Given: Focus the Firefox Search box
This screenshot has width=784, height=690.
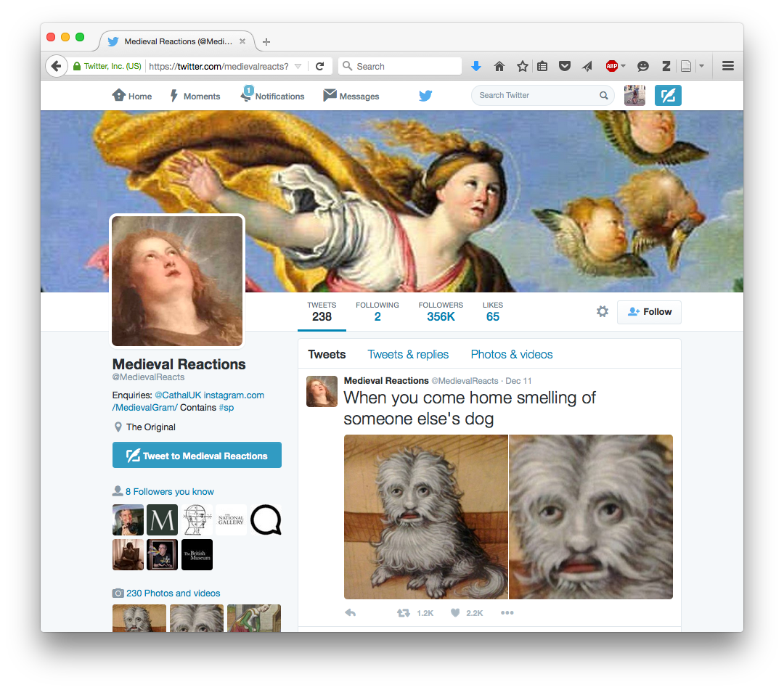Looking at the screenshot, I should 400,66.
